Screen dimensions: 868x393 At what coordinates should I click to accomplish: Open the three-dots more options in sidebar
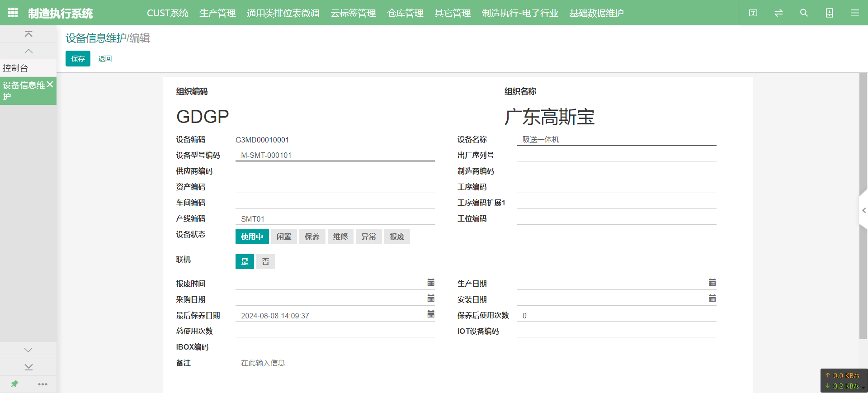[43, 384]
